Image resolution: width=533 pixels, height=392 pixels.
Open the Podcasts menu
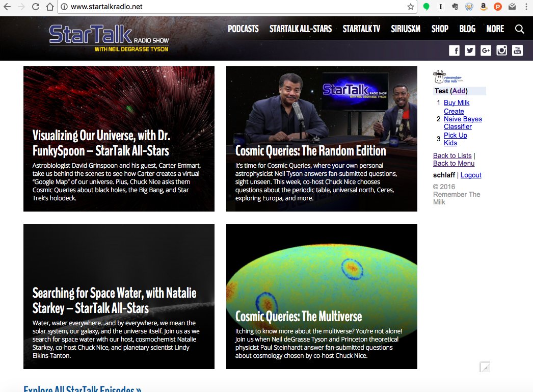click(x=243, y=29)
